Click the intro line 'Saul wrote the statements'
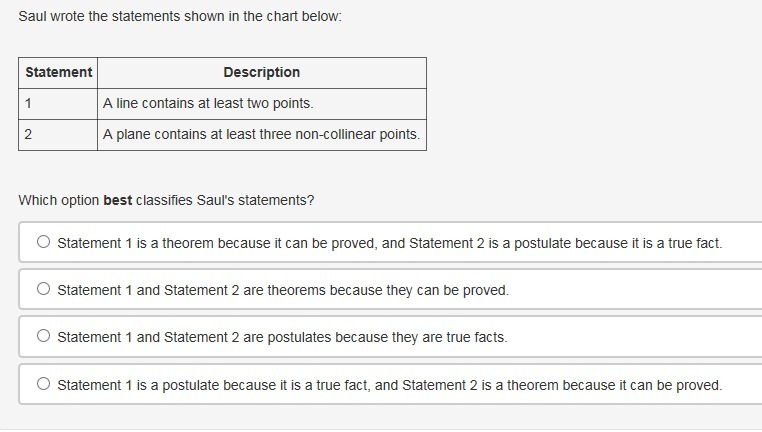Viewport: 762px width, 432px height. point(180,17)
